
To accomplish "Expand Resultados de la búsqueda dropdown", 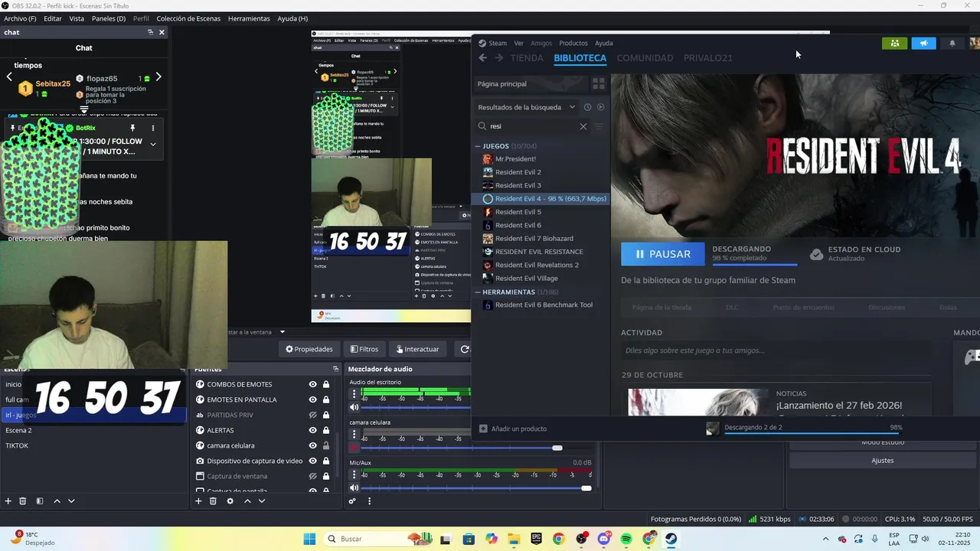I will point(572,107).
